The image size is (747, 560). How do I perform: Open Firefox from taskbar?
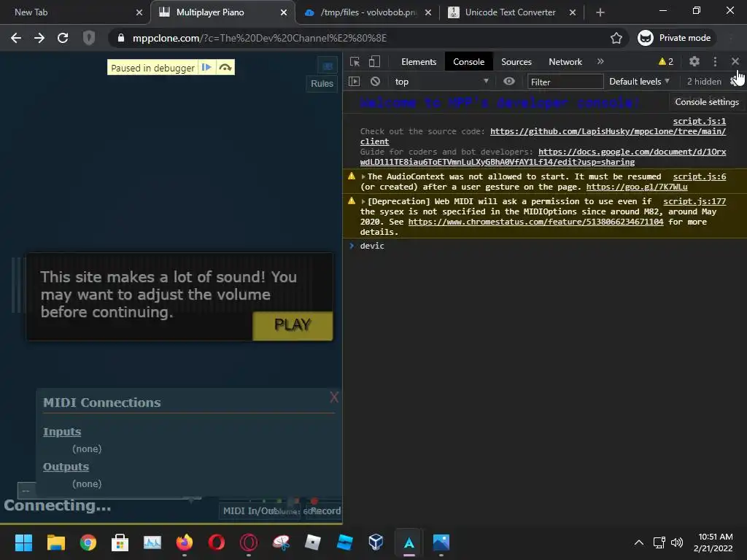coord(185,542)
